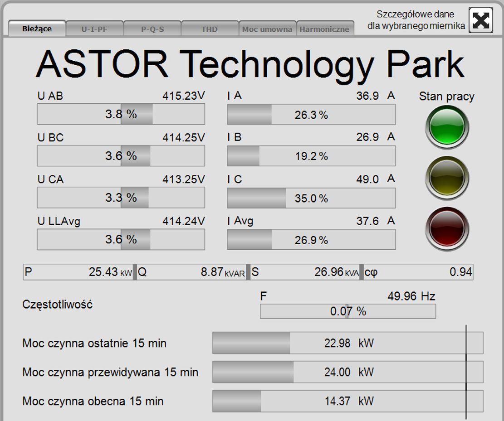The width and height of the screenshot is (504, 421).
Task: Click the frequency F deviation bar
Action: click(347, 311)
